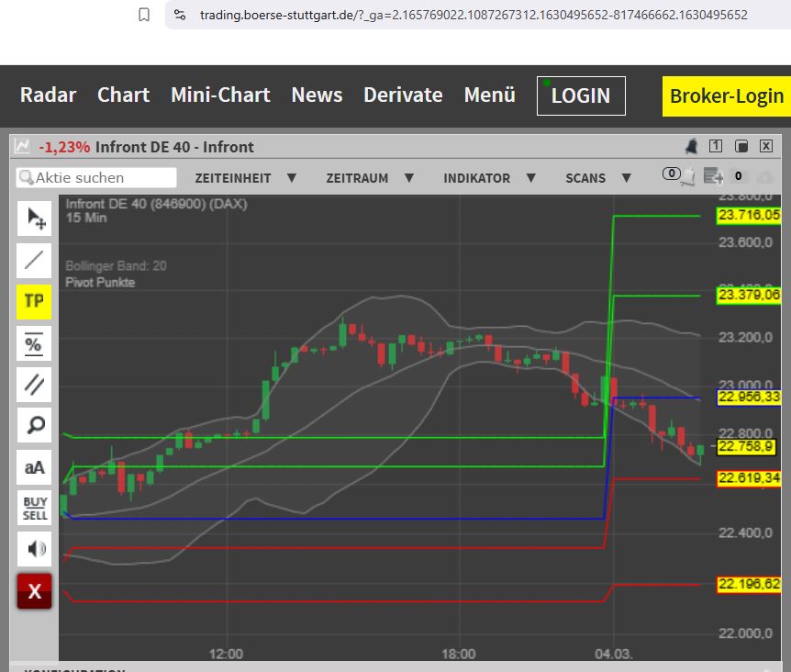Select the cursor/crosshair pointer tool
This screenshot has width=791, height=672.
point(34,219)
